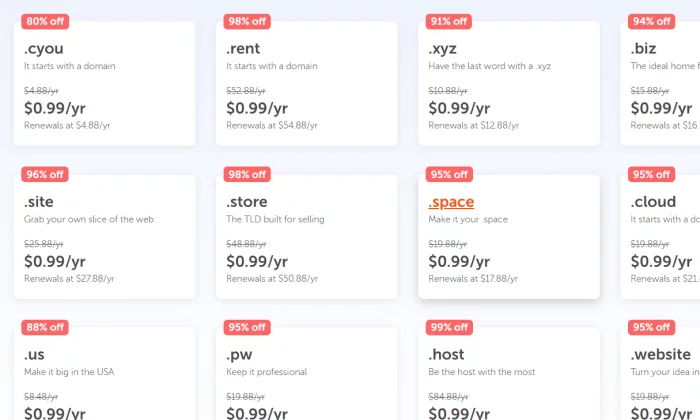The height and width of the screenshot is (420, 700).
Task: Click the 88% off badge on .us
Action: pyautogui.click(x=45, y=327)
